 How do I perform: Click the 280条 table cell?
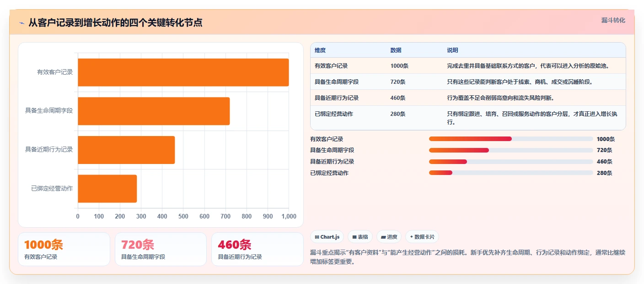[397, 114]
